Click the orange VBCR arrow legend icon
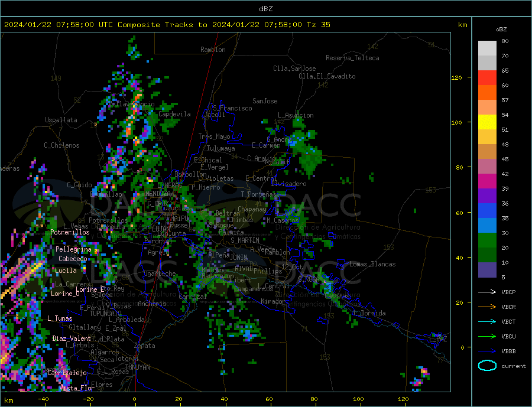Viewport: 532px width, 407px height. [487, 307]
